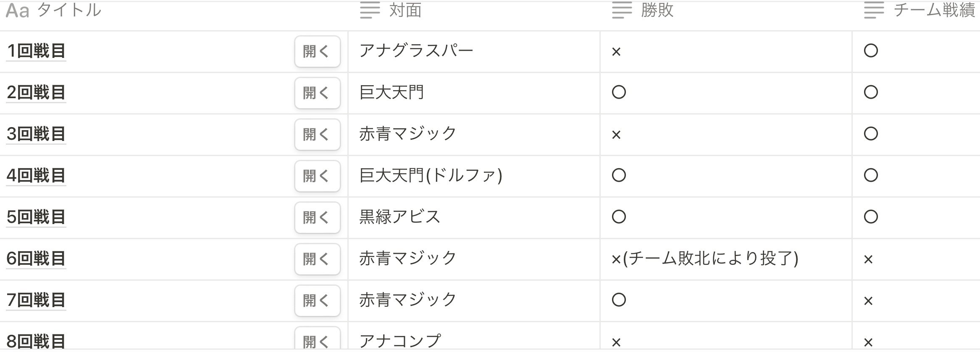Open the 1回戦目 page with 開く button
Screen dimensions: 980x352
tap(317, 52)
